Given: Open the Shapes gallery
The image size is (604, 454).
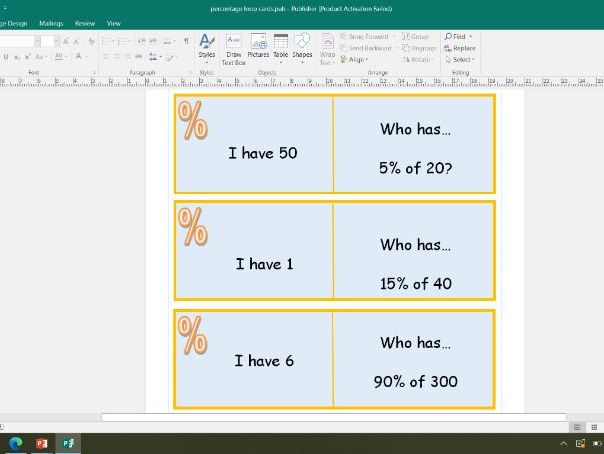Looking at the screenshot, I should [x=302, y=47].
